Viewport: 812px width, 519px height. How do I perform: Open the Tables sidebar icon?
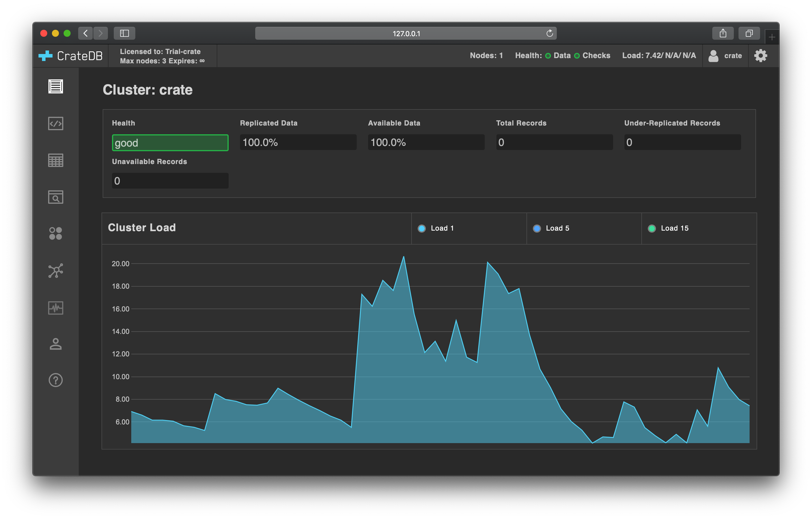(x=56, y=160)
